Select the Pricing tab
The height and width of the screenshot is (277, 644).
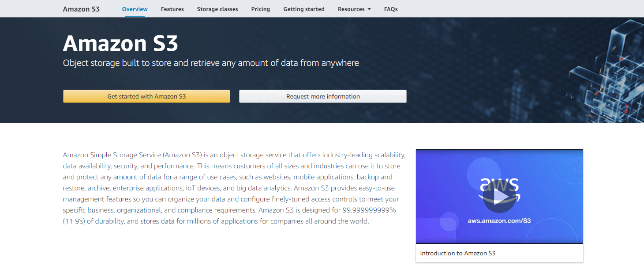point(260,9)
